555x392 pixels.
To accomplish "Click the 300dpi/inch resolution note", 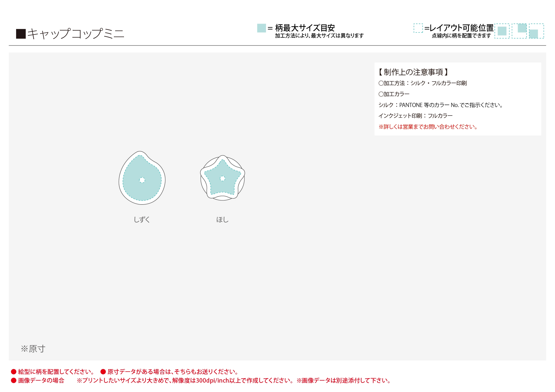I will (185, 380).
